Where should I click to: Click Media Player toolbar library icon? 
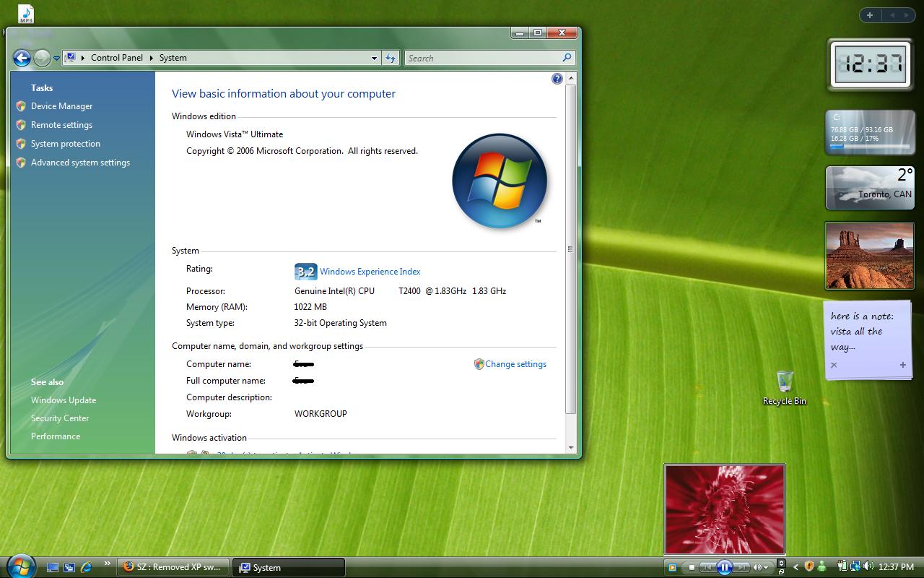672,568
